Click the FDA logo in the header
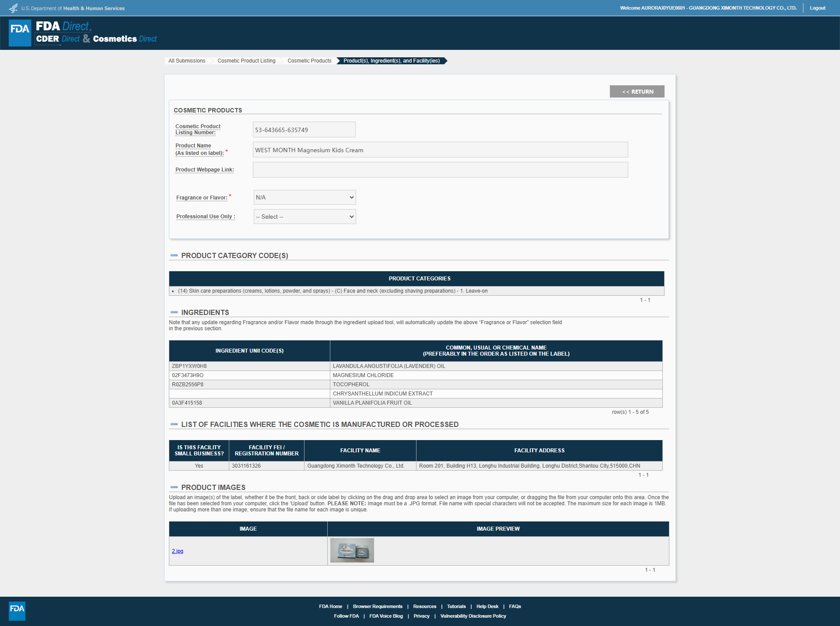The image size is (840, 626). (x=20, y=33)
